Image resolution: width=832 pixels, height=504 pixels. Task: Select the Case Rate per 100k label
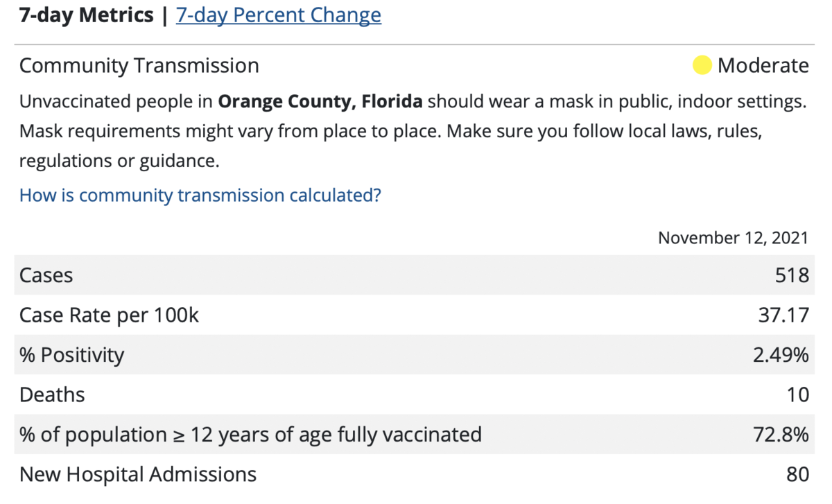click(x=110, y=315)
